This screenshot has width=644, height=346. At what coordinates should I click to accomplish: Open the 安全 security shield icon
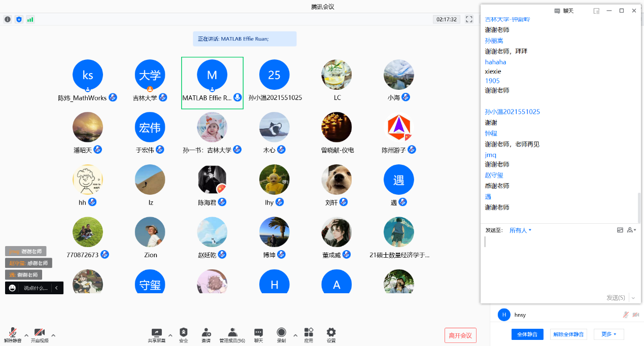click(x=184, y=334)
